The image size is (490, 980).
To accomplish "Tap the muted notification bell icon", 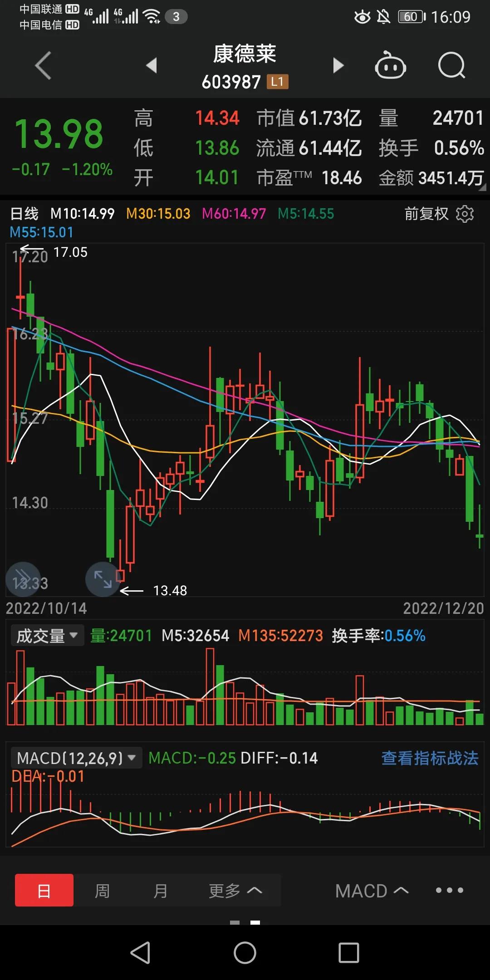I will [x=383, y=17].
